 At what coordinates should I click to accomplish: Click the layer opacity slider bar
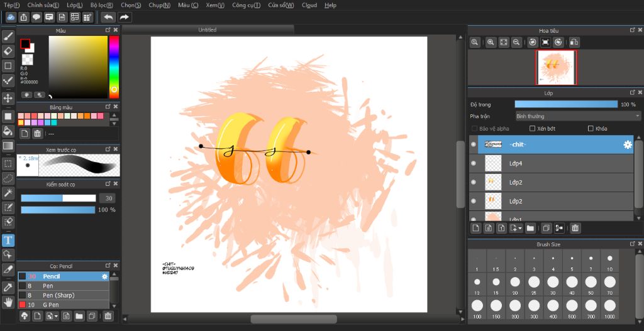click(x=566, y=104)
